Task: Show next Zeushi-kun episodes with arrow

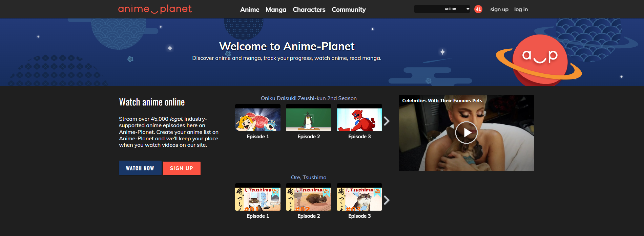Action: [387, 121]
